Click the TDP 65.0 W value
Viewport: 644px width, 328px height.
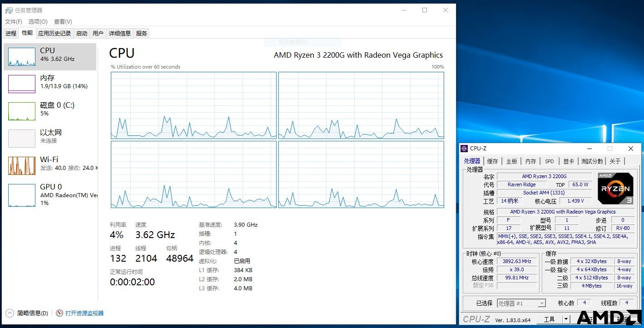tap(580, 184)
